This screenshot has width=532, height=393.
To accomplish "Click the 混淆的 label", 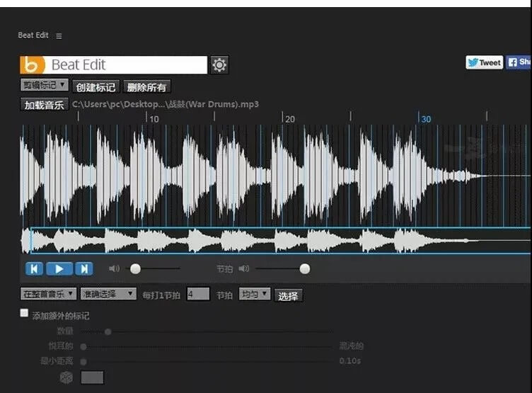I will pyautogui.click(x=351, y=346).
